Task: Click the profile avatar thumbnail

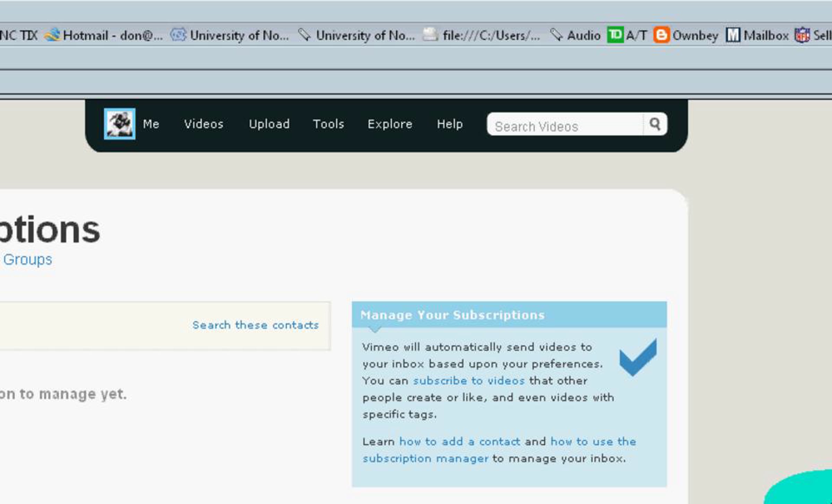Action: point(120,124)
